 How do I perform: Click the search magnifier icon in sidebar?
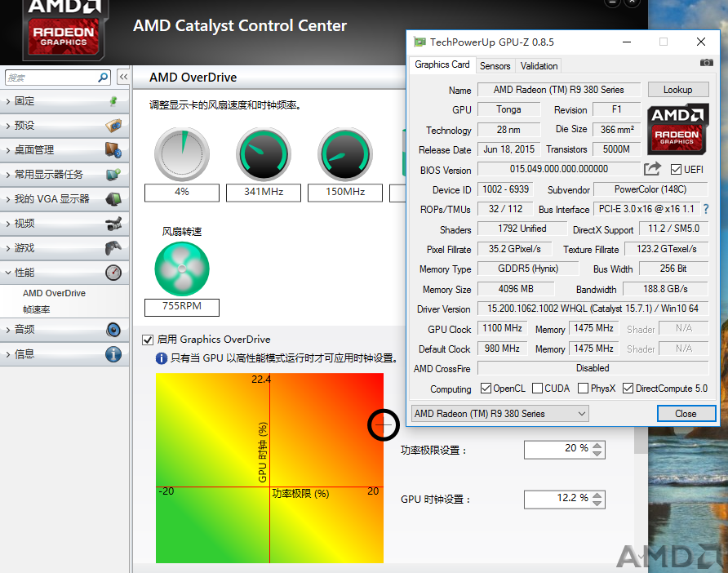103,77
